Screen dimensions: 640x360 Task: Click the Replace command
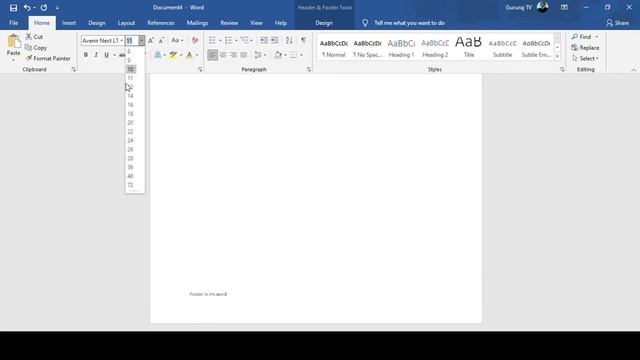585,48
